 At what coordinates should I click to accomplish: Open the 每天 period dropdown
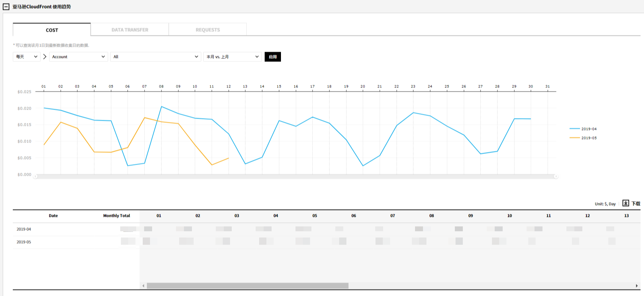click(x=26, y=57)
